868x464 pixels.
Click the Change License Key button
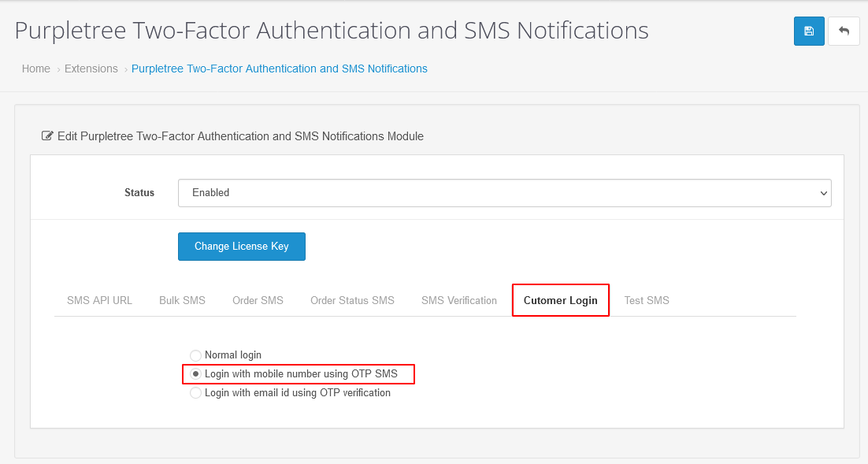tap(241, 247)
